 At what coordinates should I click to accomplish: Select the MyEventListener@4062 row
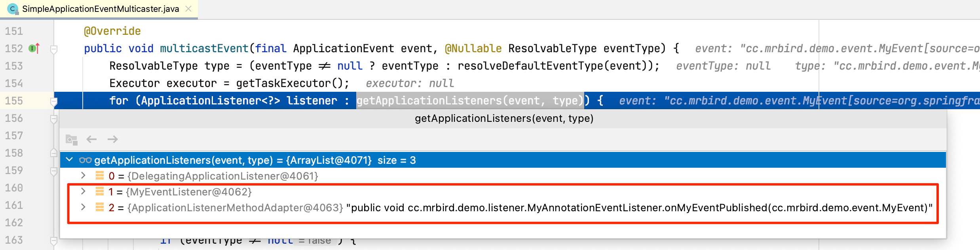pyautogui.click(x=189, y=192)
